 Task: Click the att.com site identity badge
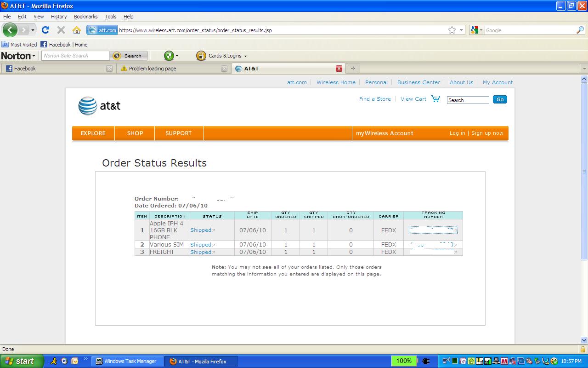pos(102,30)
